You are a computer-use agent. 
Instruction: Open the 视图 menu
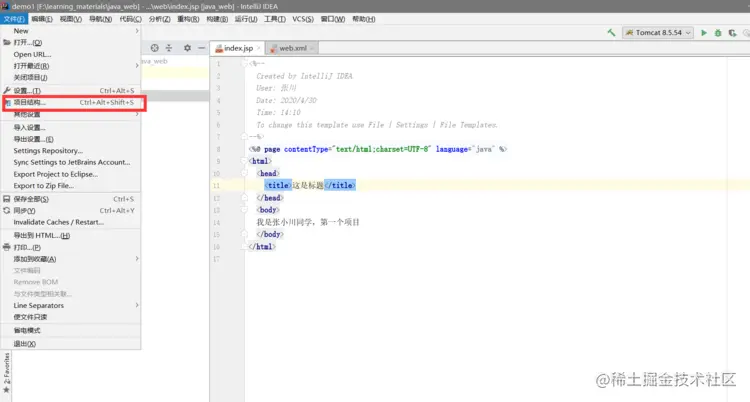tap(71, 19)
